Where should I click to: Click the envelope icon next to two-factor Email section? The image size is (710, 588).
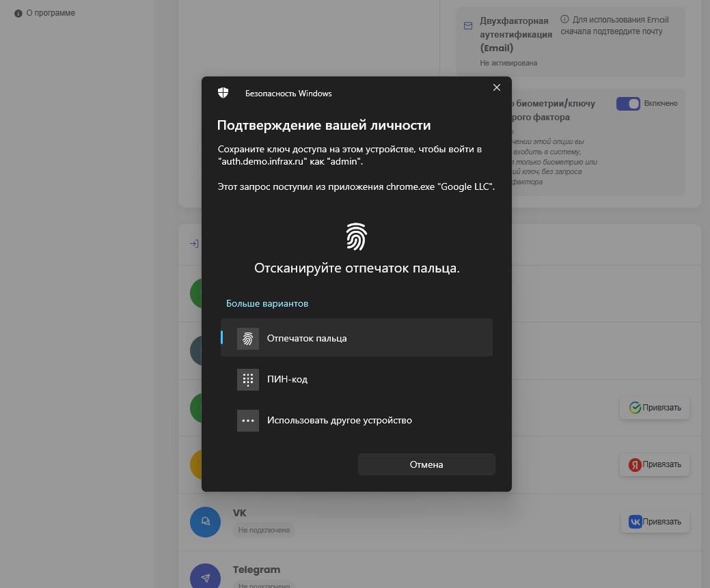[x=467, y=25]
